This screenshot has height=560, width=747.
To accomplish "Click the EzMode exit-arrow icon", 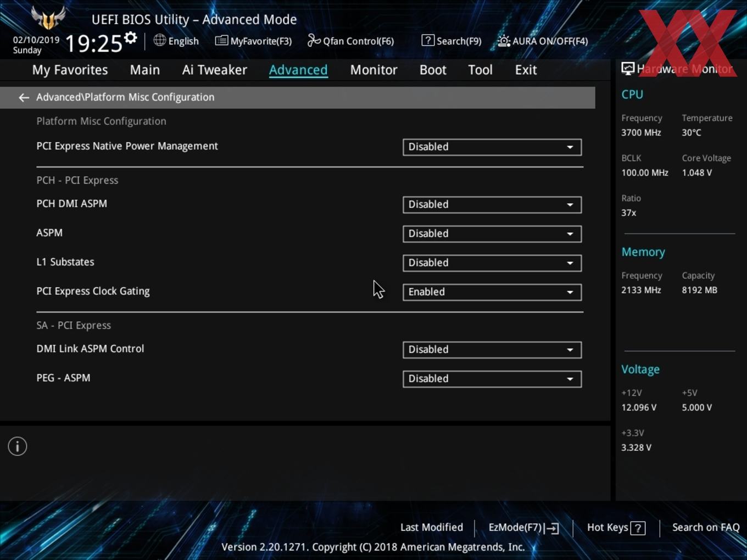I will [x=552, y=528].
